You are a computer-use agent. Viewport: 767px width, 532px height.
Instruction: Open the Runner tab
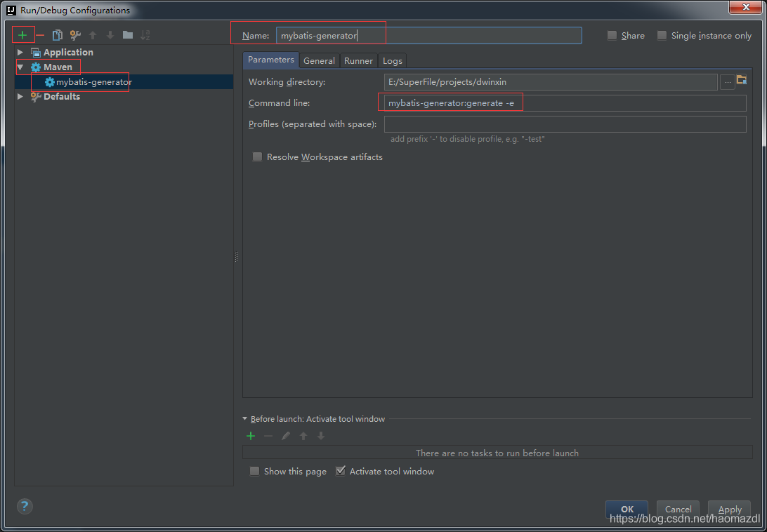[358, 60]
